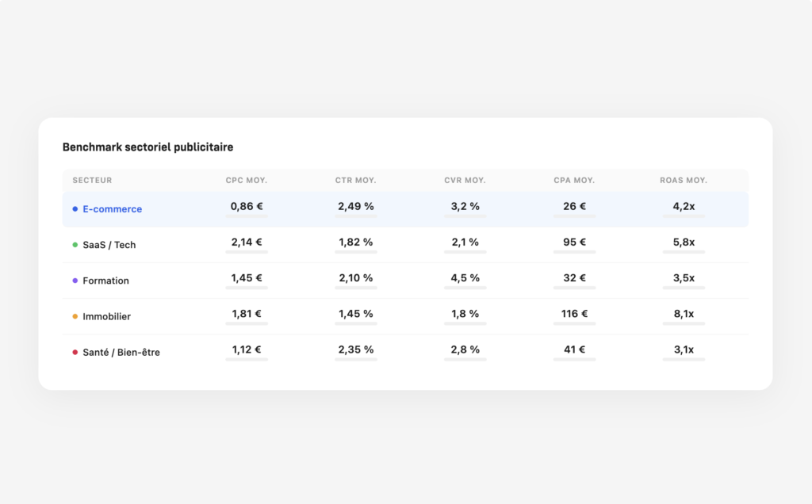Click the Immobilier CPA value 116 €

click(x=574, y=314)
